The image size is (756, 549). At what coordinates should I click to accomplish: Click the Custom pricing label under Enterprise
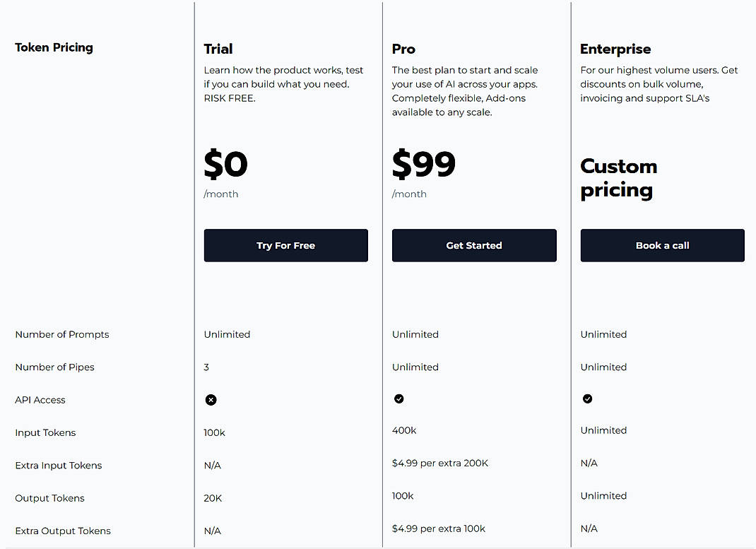(x=618, y=178)
